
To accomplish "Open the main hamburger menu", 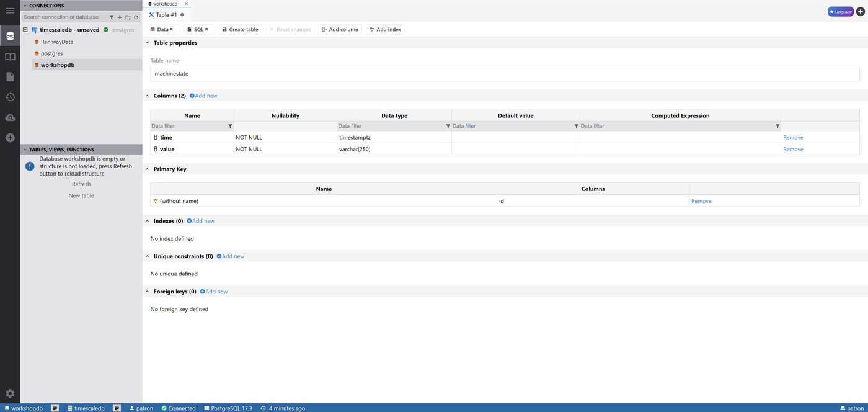I will (x=9, y=11).
